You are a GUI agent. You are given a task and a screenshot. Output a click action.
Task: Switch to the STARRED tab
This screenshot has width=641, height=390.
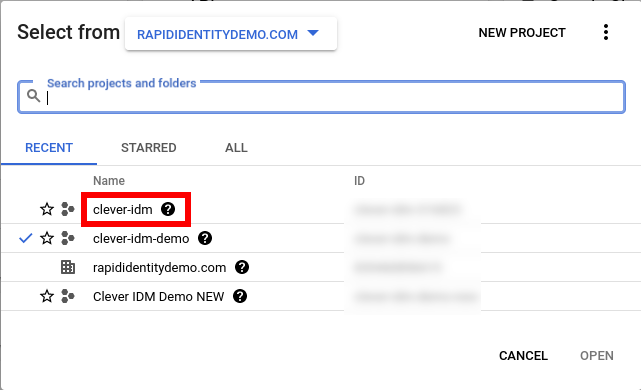[149, 148]
